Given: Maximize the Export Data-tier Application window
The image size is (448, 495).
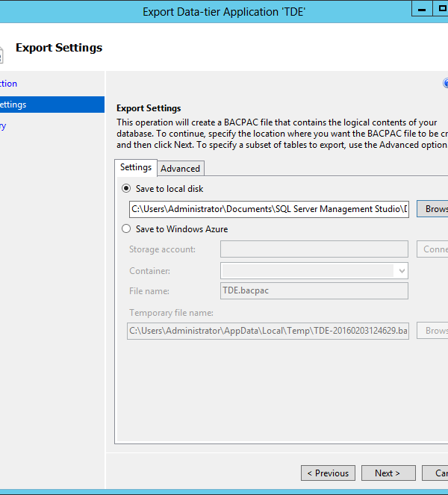Looking at the screenshot, I should (x=441, y=8).
